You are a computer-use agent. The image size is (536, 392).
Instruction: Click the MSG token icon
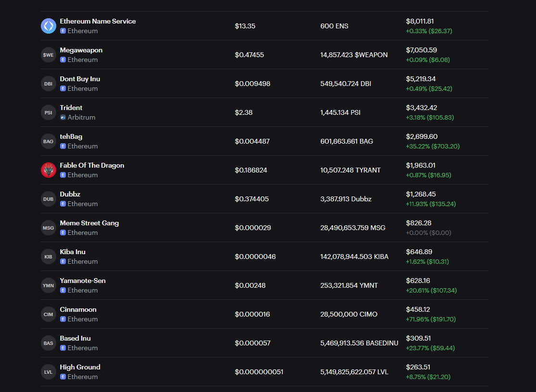49,228
